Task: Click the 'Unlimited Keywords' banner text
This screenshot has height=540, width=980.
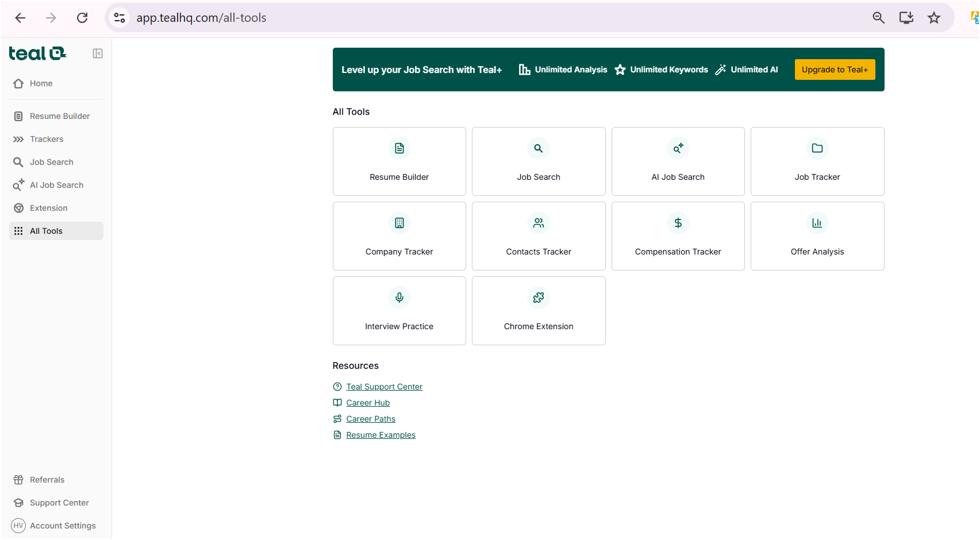Action: pyautogui.click(x=669, y=70)
